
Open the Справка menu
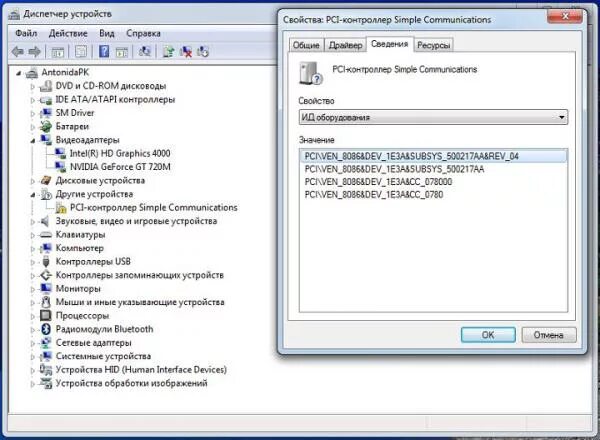[143, 33]
